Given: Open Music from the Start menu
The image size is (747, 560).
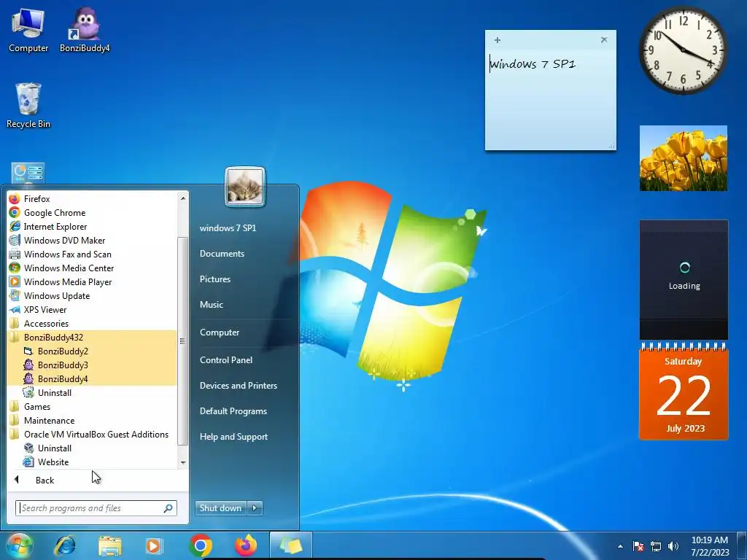Looking at the screenshot, I should (x=211, y=304).
